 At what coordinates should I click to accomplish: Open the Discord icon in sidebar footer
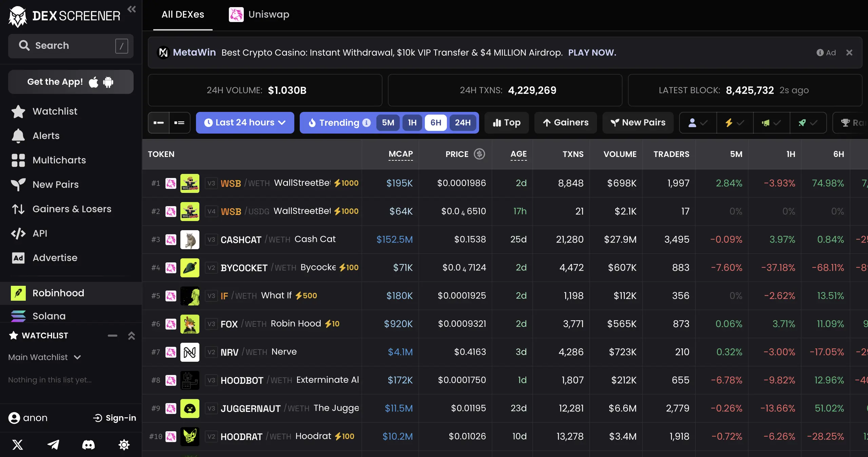[88, 444]
